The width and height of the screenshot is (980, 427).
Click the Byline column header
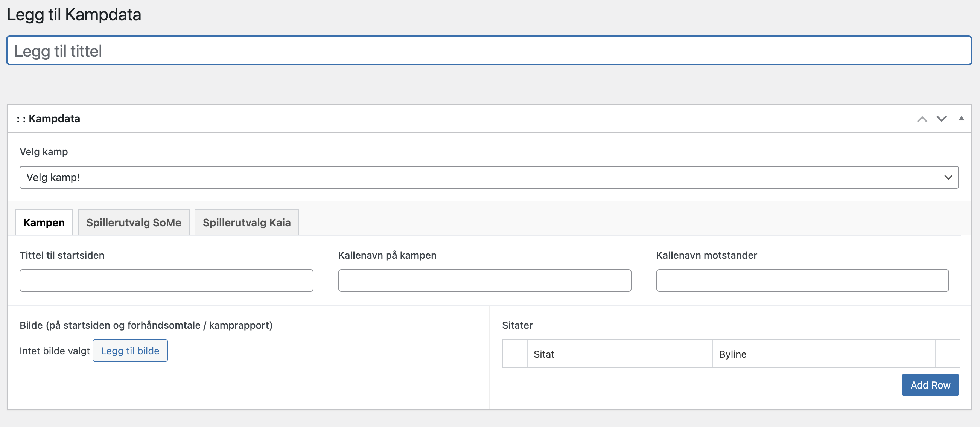pos(732,354)
